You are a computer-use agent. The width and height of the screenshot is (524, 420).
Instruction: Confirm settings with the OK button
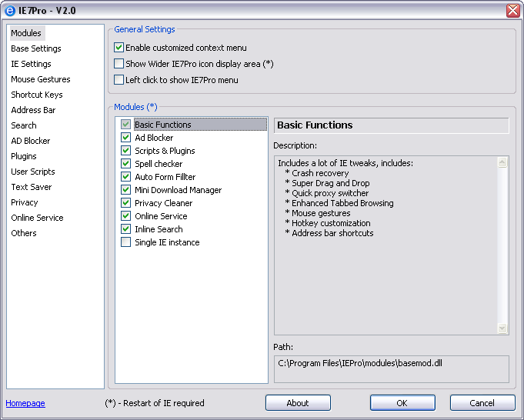point(402,403)
